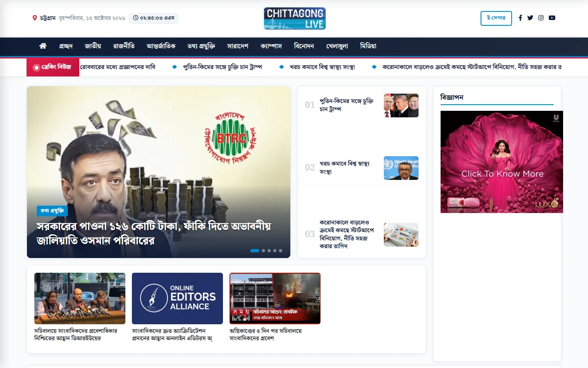
Task: Open ticker headline খরচ কমাবে বিশ্ব স্বাস্থ্য সংস্থা
Action: pyautogui.click(x=322, y=67)
